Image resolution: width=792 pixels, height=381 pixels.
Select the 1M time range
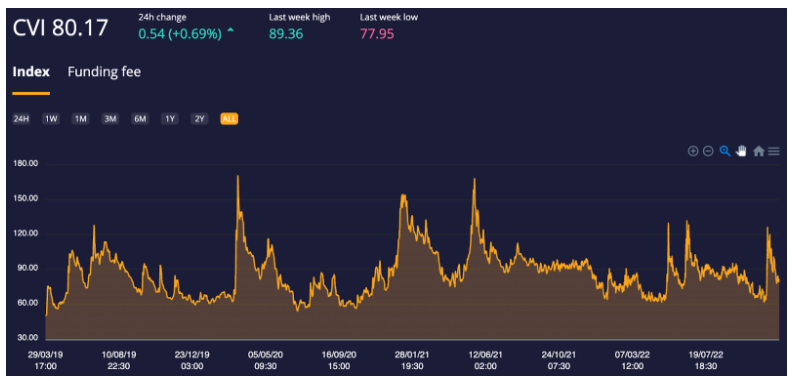(81, 119)
